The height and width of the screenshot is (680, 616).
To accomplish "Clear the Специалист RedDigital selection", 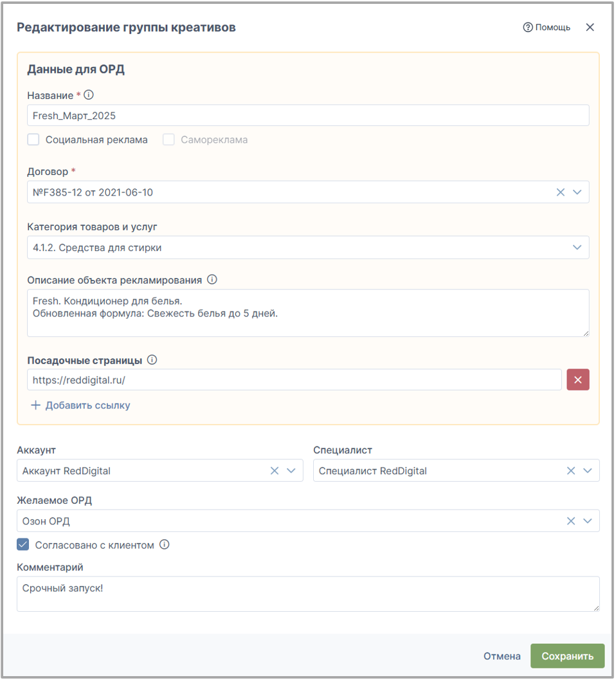I will coord(571,470).
